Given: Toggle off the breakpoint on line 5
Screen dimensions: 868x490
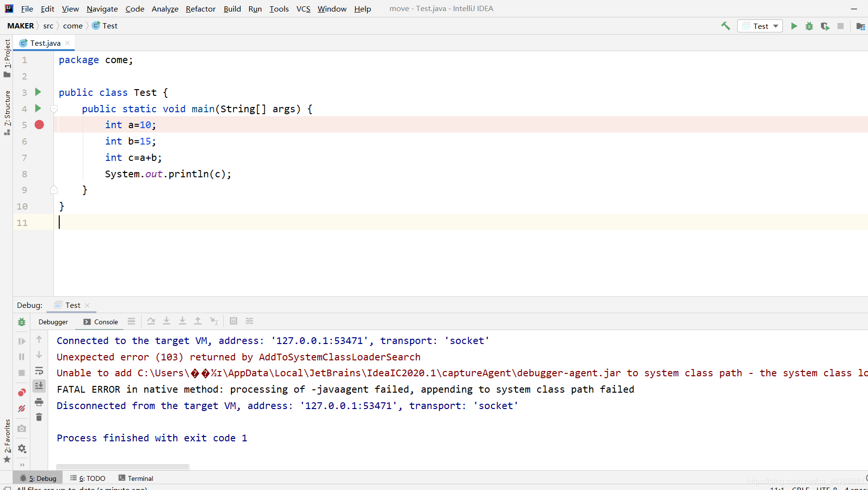Looking at the screenshot, I should click(39, 124).
